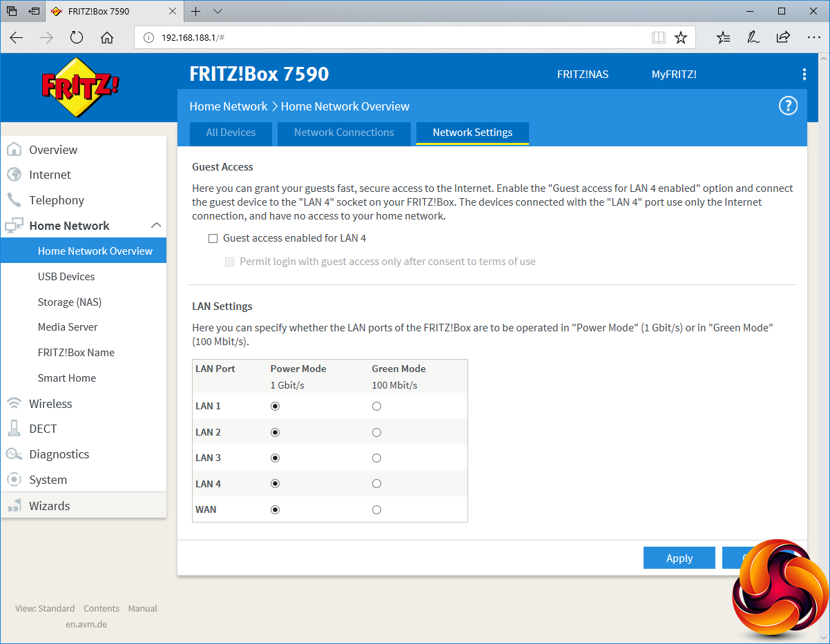Click the Telephony handset icon
This screenshot has height=644, width=830.
coord(14,200)
